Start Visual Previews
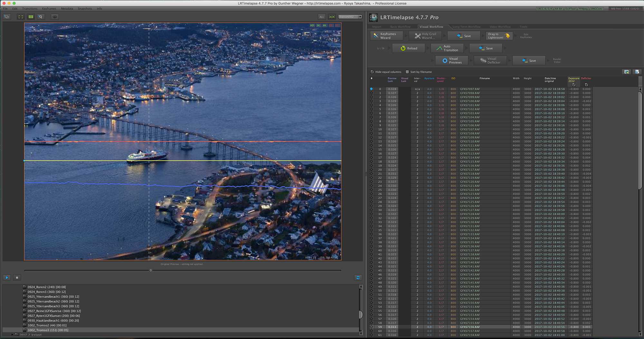This screenshot has width=644, height=339. click(452, 60)
